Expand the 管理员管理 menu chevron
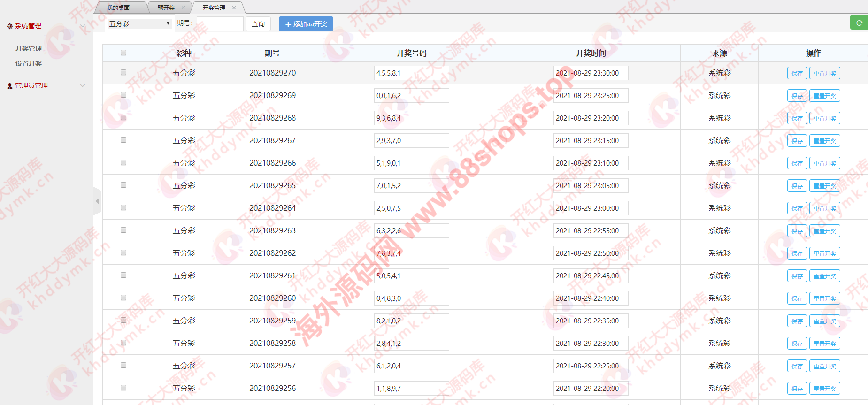 (83, 85)
